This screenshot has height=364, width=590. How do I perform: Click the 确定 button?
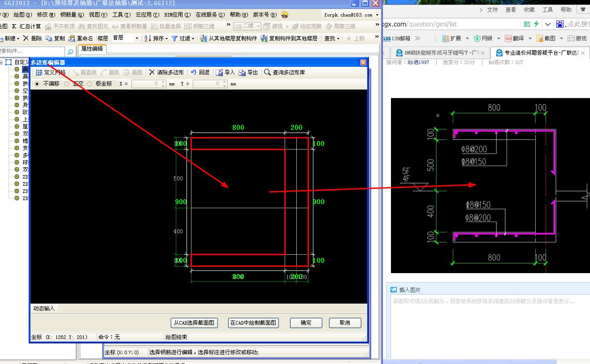(306, 323)
